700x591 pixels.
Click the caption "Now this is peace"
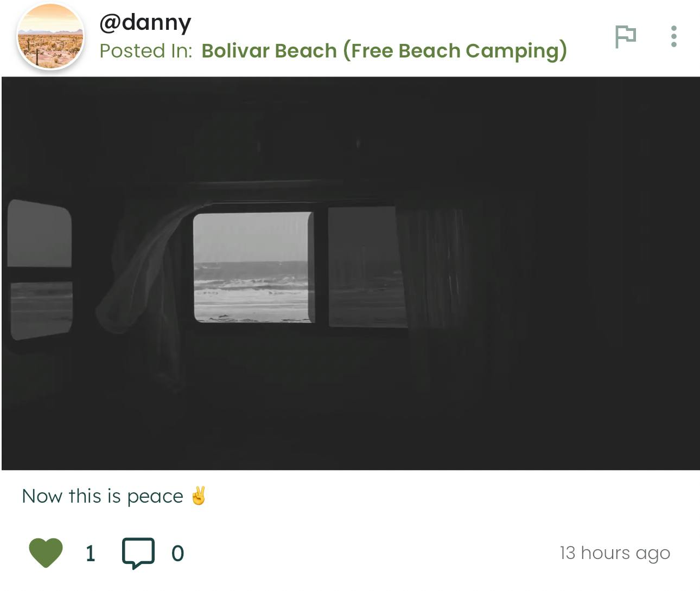[x=103, y=496]
